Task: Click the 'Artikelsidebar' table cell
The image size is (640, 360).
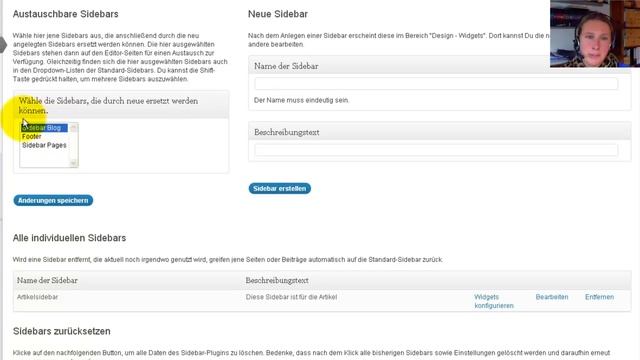Action: click(38, 297)
